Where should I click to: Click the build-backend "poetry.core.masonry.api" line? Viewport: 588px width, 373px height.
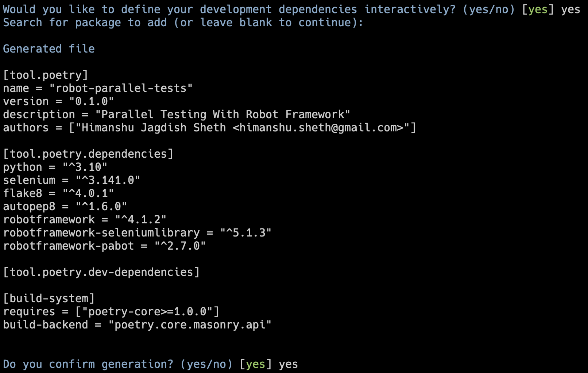tap(137, 325)
